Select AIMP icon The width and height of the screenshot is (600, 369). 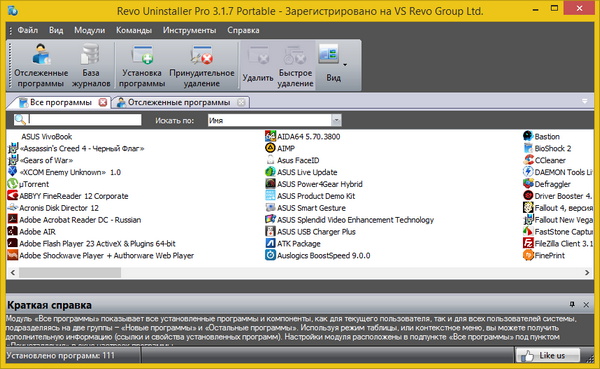[x=271, y=149]
